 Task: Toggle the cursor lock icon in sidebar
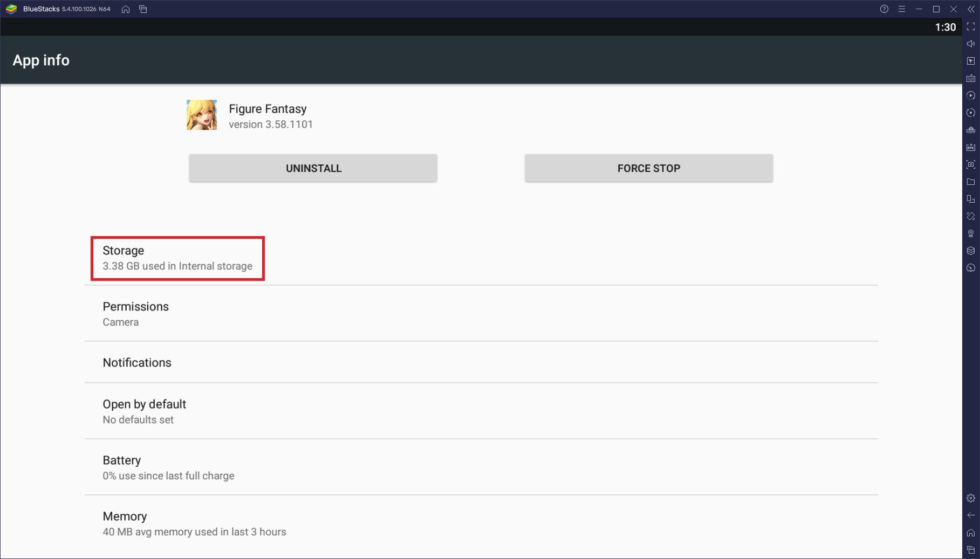(x=971, y=61)
